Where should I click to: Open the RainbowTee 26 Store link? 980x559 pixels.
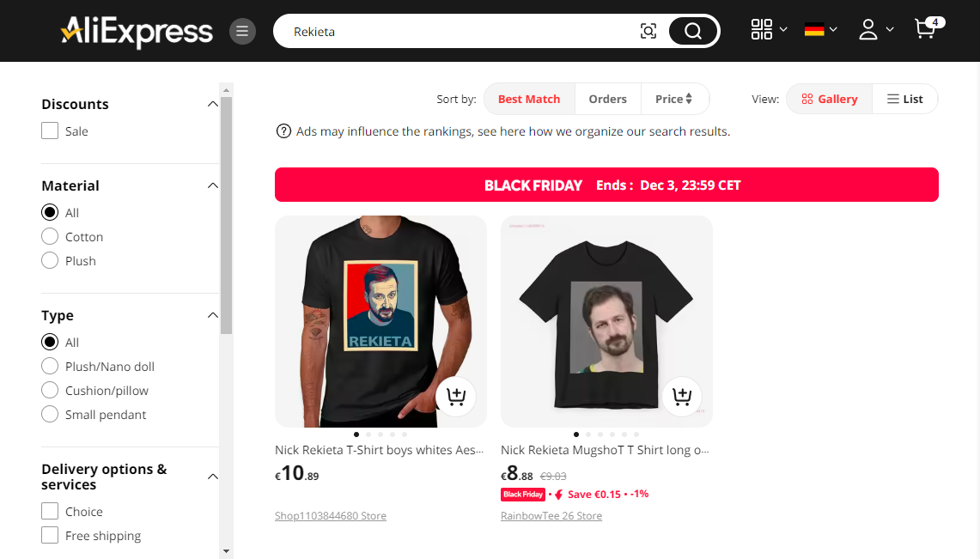[551, 516]
